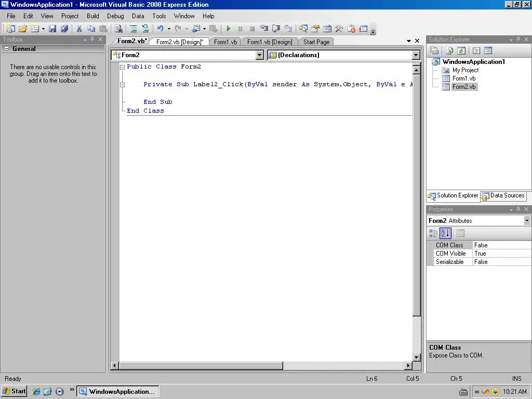Toggle Alphabetical sort in Properties panel
532x399 pixels.
[445, 233]
